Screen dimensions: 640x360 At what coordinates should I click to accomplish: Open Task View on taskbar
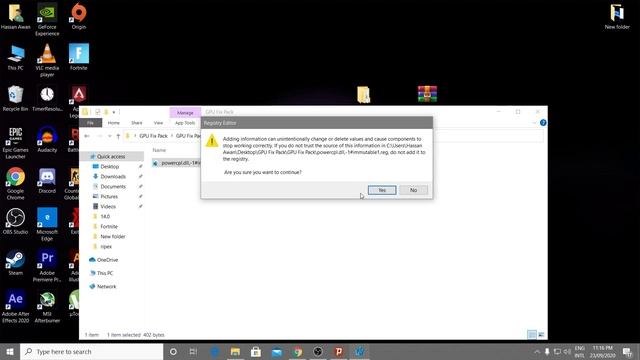coord(193,351)
